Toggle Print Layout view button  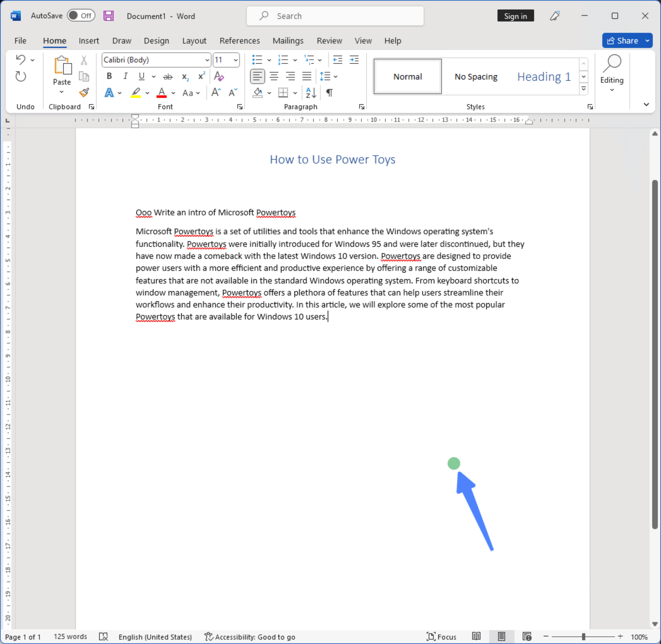coord(502,637)
